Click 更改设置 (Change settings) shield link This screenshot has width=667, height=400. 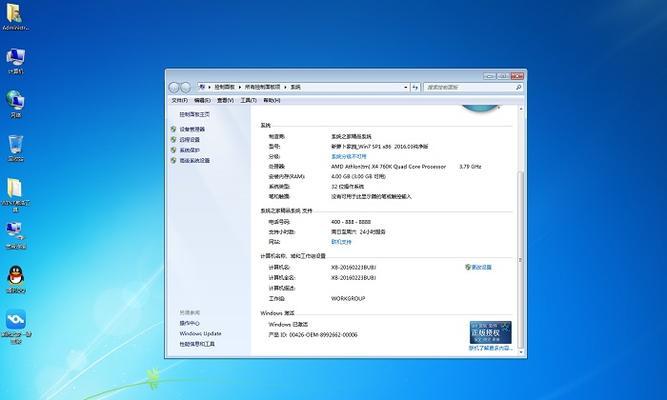479,267
